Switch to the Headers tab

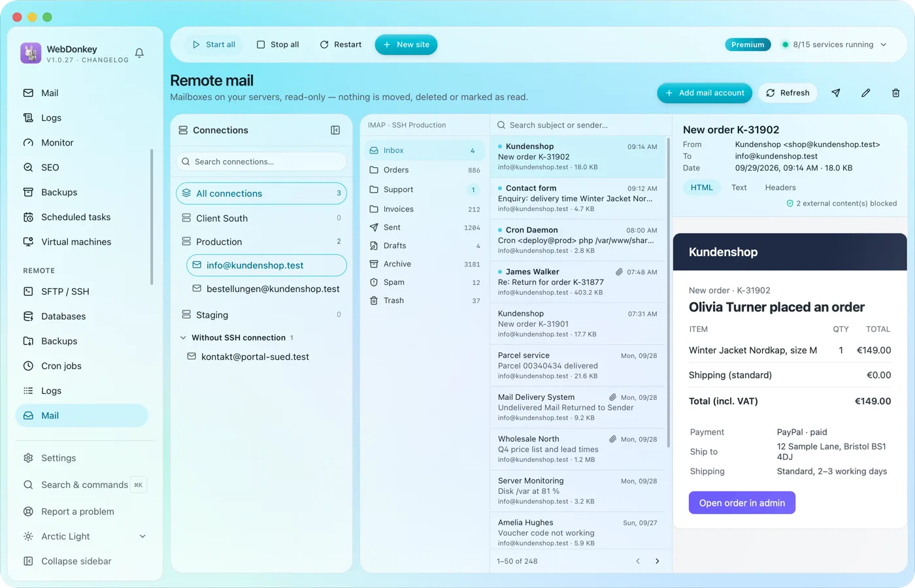780,188
